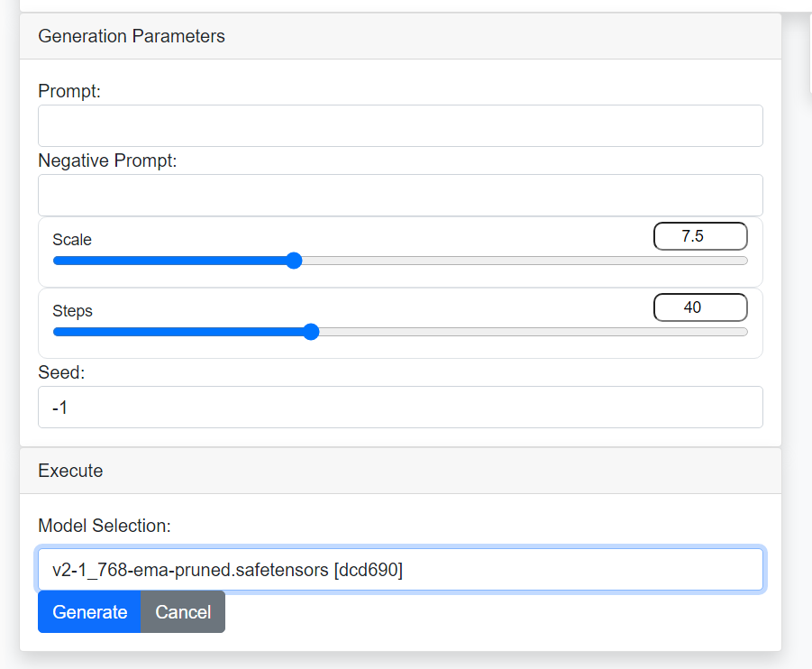This screenshot has width=812, height=669.
Task: Click the Cancel button
Action: pos(183,611)
